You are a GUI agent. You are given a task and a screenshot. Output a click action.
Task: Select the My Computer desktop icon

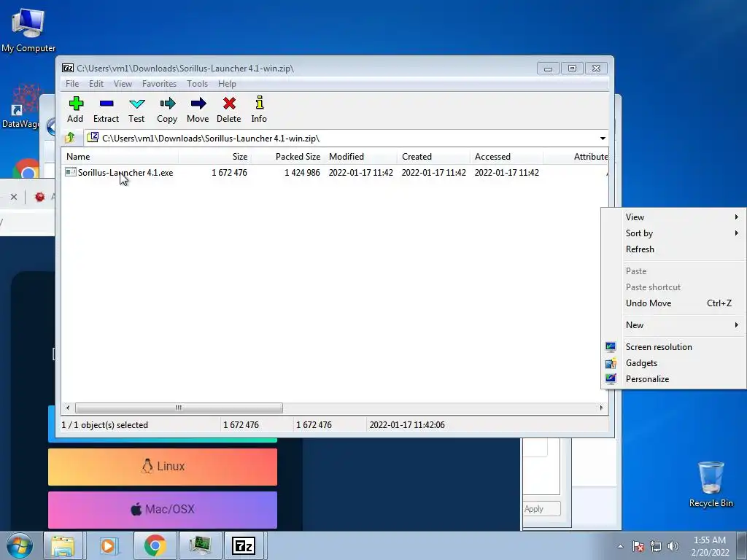(x=28, y=30)
